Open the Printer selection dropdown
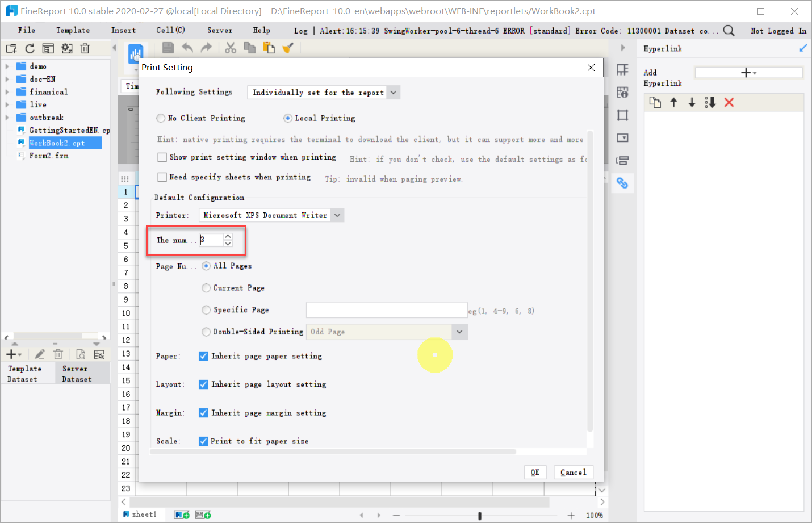The image size is (812, 523). tap(337, 215)
